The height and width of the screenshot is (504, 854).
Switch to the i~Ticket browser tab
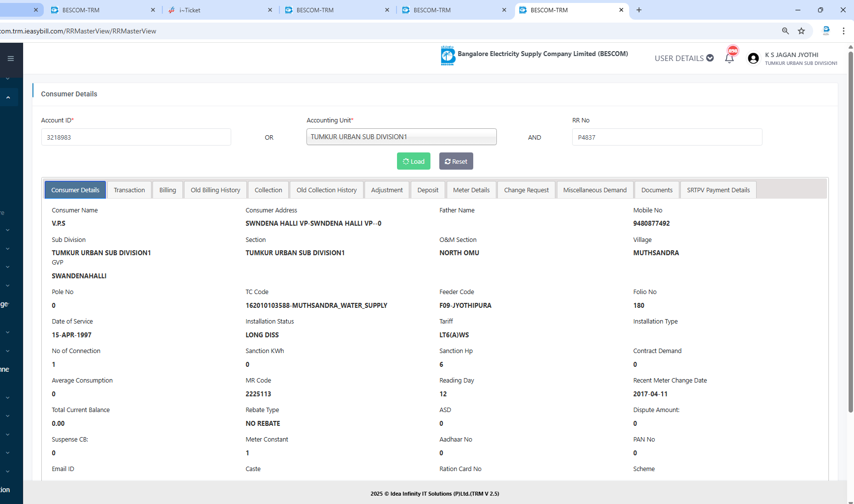point(216,10)
